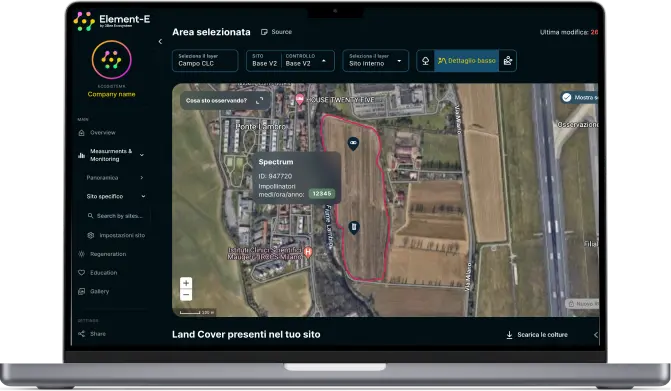Screen dimensions: 671x391
Task: Click the Ultima modifica date text
Action: point(569,32)
